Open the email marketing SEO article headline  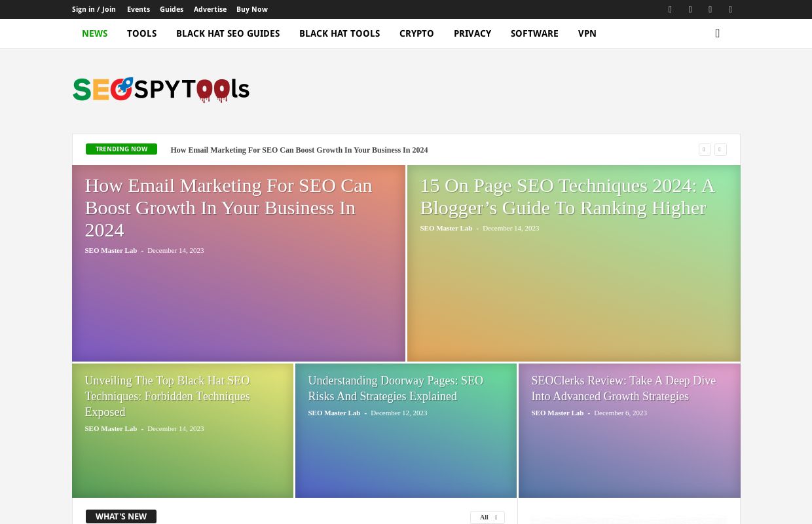(x=229, y=208)
